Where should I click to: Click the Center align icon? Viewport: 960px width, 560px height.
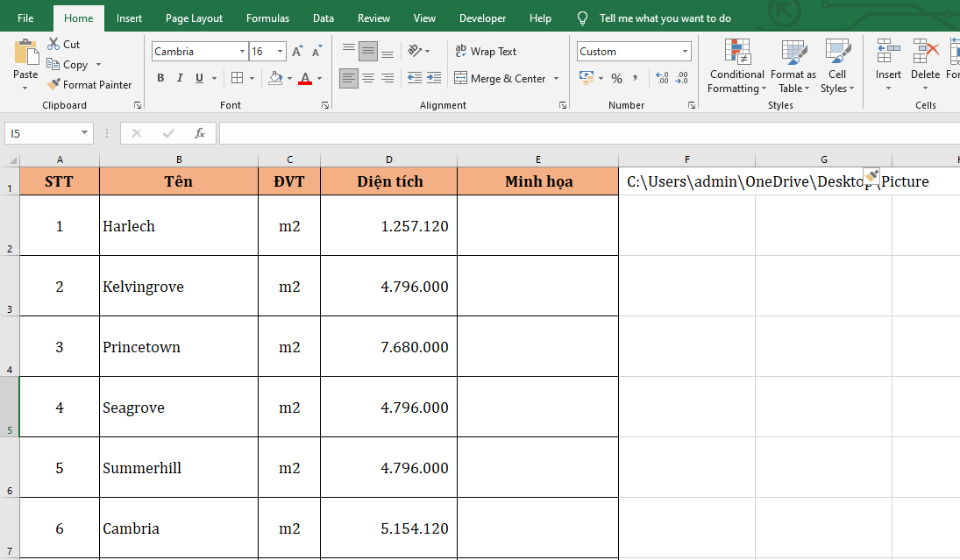click(x=368, y=78)
